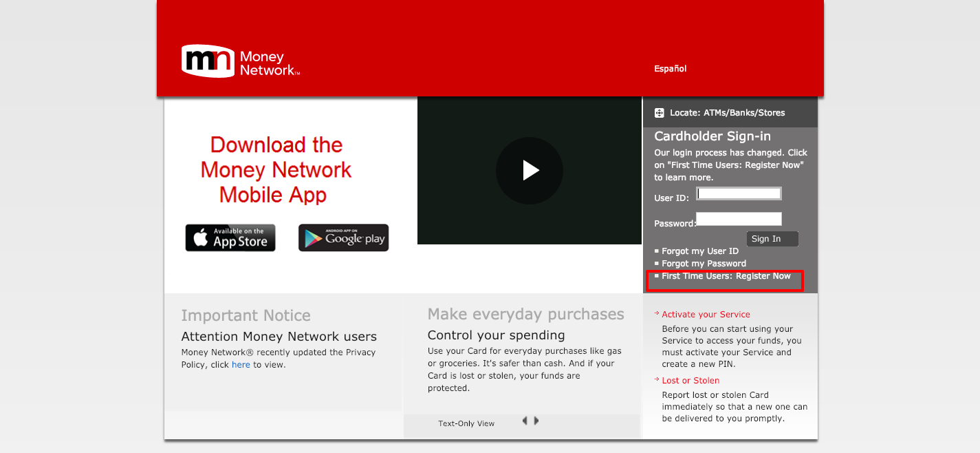Viewport: 980px width, 453px height.
Task: Focus the User ID field
Action: (x=739, y=193)
